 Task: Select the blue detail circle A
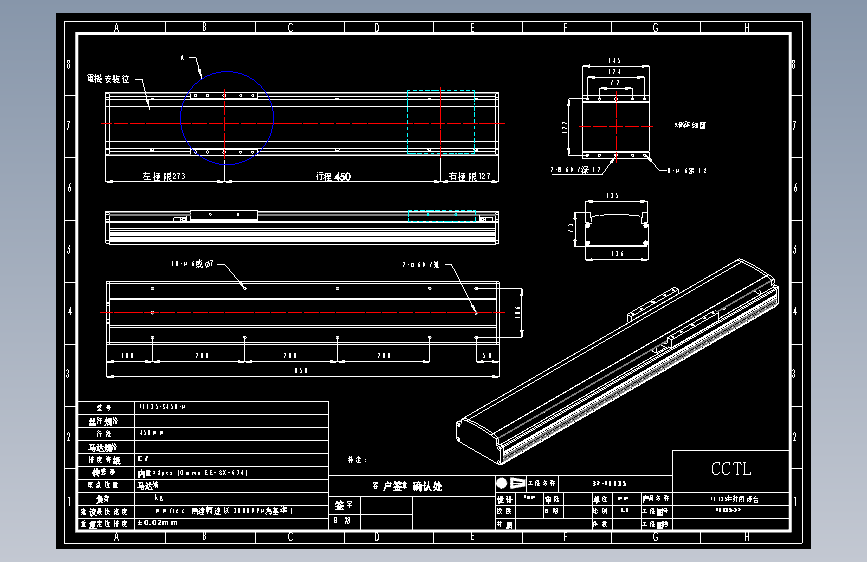coord(227,118)
